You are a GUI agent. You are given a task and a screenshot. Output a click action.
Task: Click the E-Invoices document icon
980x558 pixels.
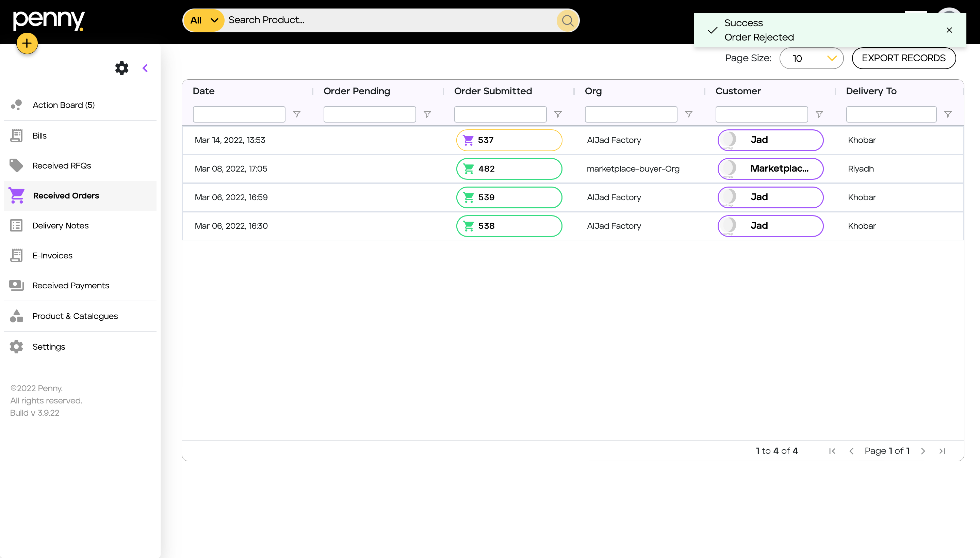coord(16,255)
